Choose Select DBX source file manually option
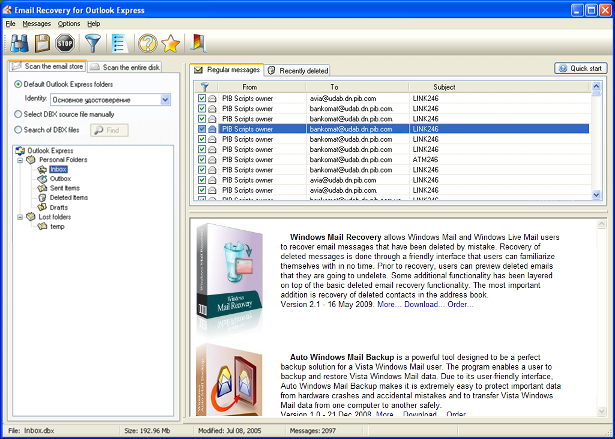Image resolution: width=615 pixels, height=439 pixels. point(18,115)
